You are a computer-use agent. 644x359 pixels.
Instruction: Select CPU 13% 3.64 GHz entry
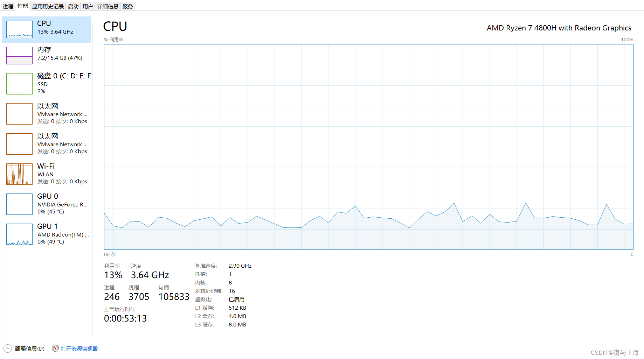46,29
